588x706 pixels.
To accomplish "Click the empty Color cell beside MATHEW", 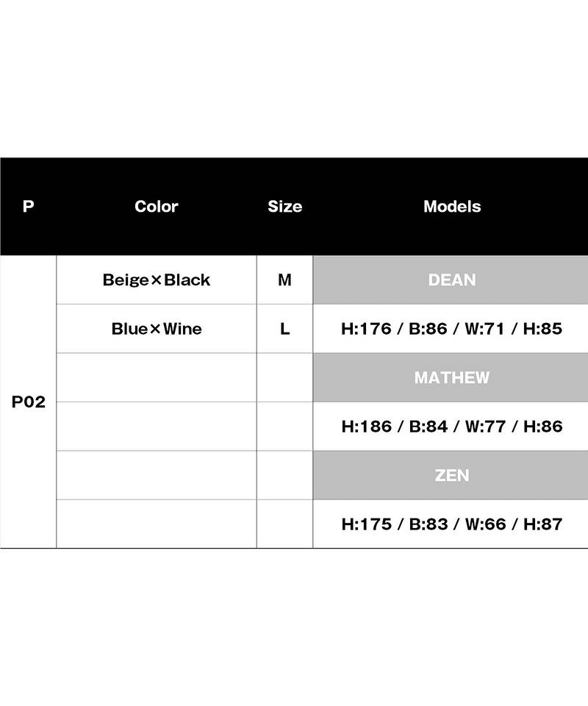I will [156, 378].
